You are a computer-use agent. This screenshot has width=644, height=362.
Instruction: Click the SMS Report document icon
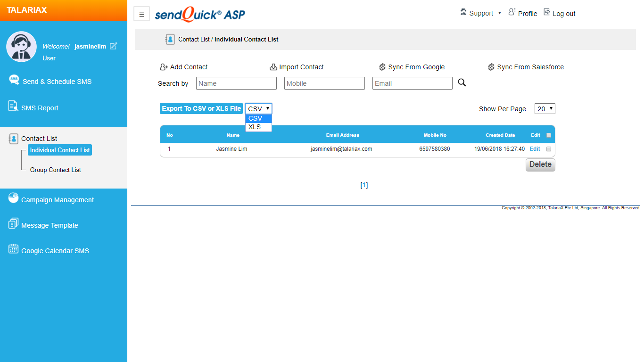click(x=13, y=106)
